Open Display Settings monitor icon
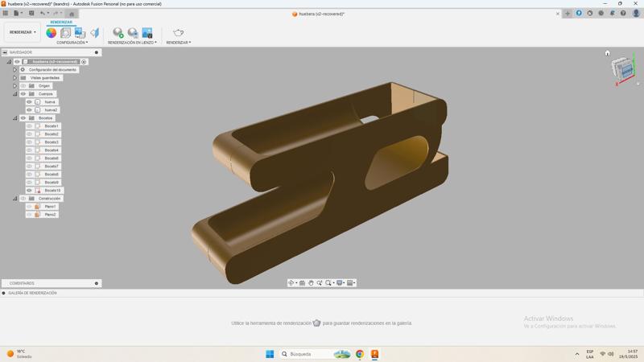Screen dimensions: 644x362 tap(340, 283)
